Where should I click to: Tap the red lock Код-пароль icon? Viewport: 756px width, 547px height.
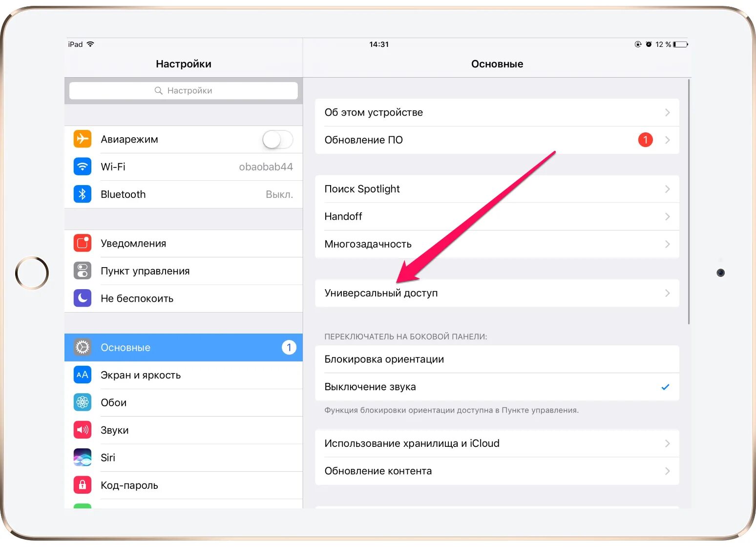83,485
